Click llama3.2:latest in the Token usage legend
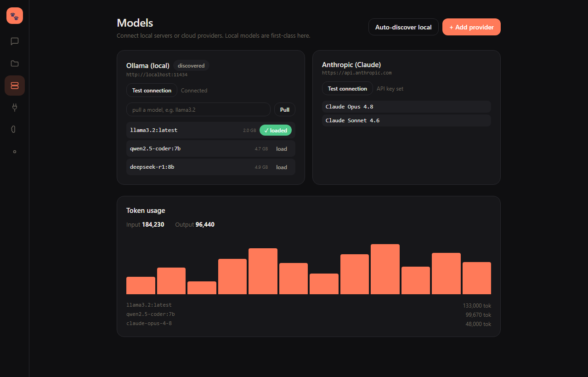Viewport: 588px width, 377px height. [149, 305]
